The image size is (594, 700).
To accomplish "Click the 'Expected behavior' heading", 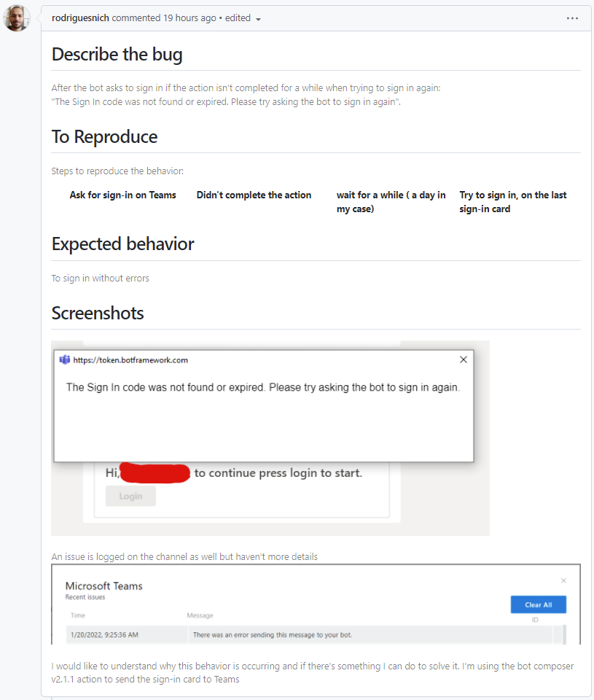I will click(x=122, y=244).
